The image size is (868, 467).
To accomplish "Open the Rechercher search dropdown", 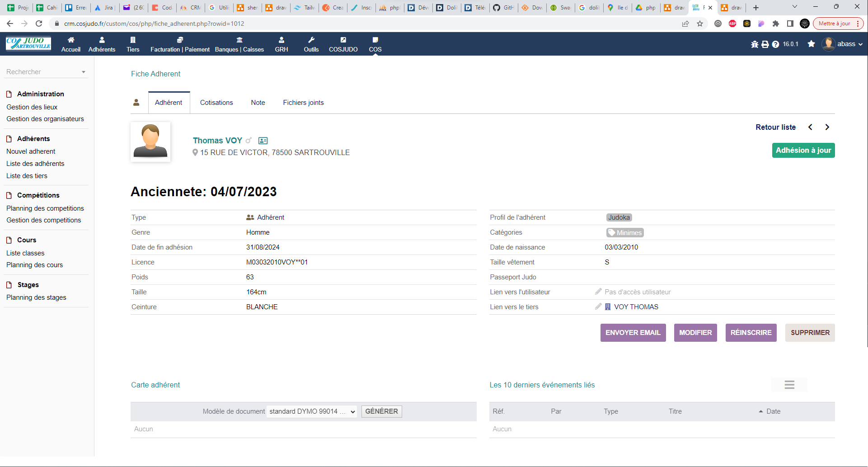I will coord(46,72).
